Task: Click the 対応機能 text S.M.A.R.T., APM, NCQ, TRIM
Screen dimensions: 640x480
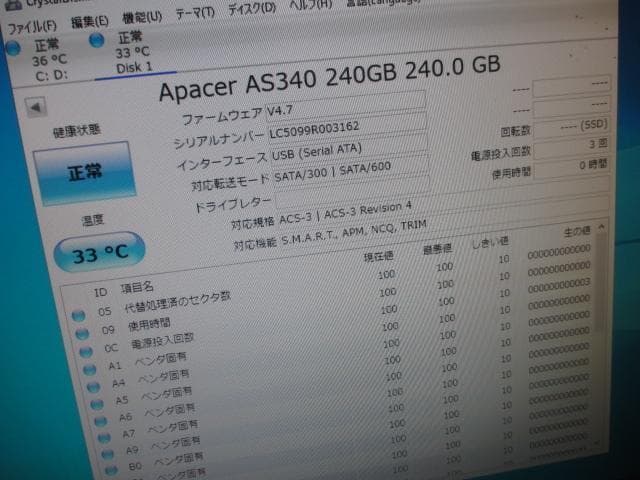Action: point(354,232)
